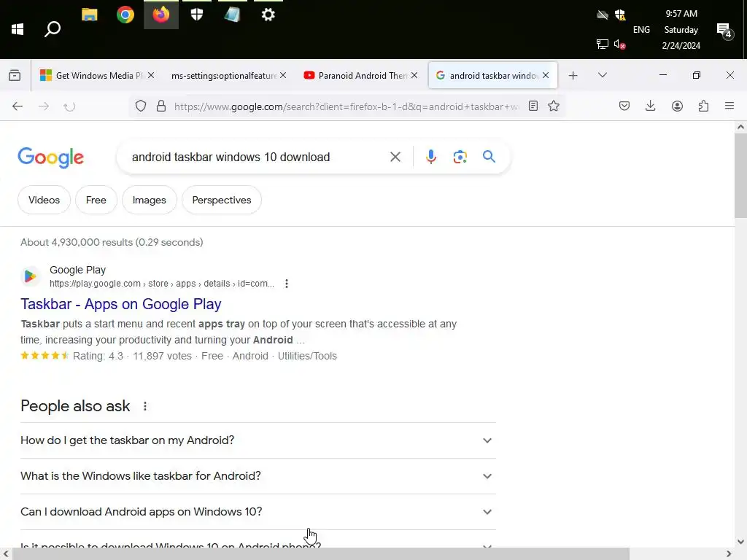Screen dimensions: 747x560
Task: Start Google voice search microphone
Action: 430,157
